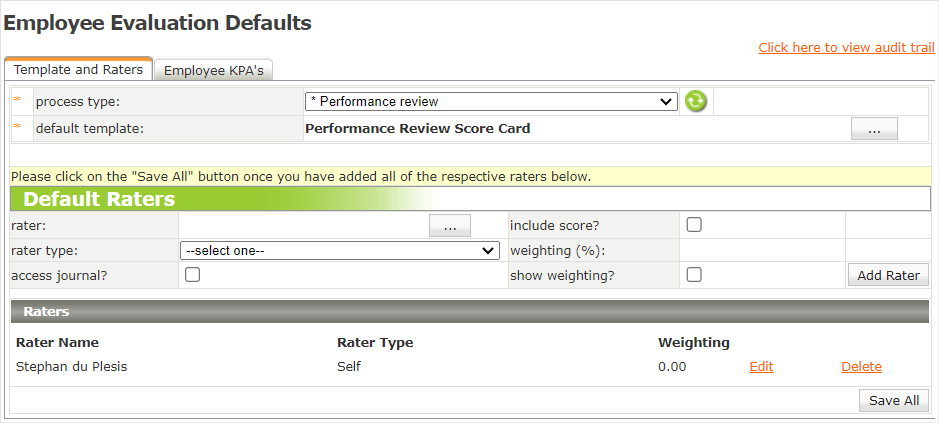Switch to the Employee KPA's tab
939x423 pixels.
[x=214, y=70]
